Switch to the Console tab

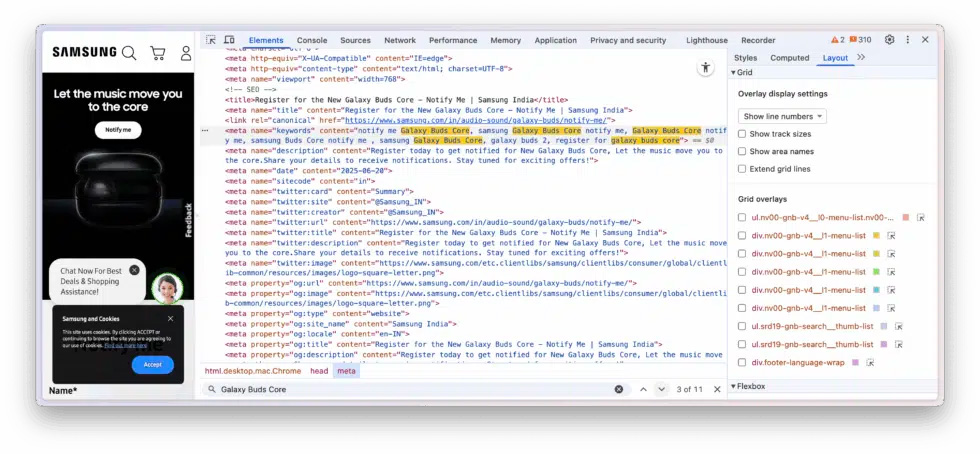(312, 40)
